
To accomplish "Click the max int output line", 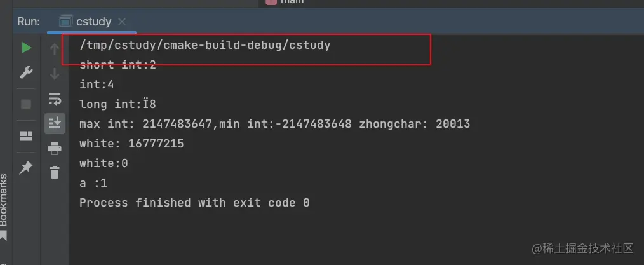I will [x=274, y=124].
